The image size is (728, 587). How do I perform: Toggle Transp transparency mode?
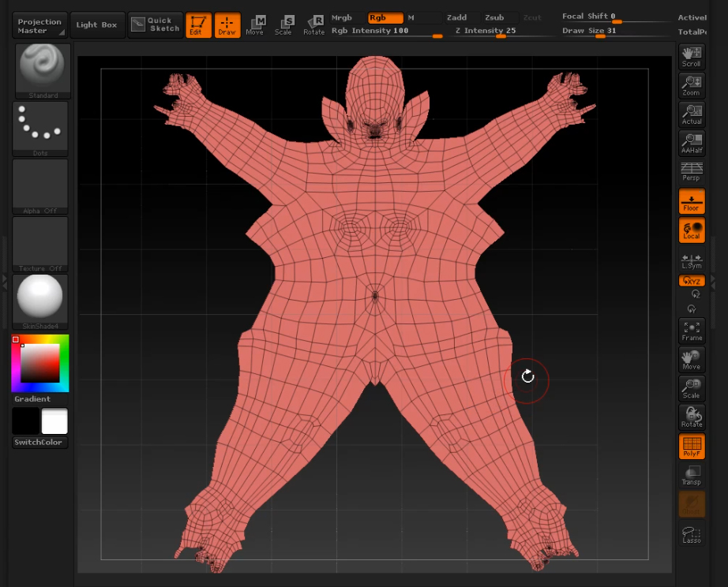coord(692,475)
